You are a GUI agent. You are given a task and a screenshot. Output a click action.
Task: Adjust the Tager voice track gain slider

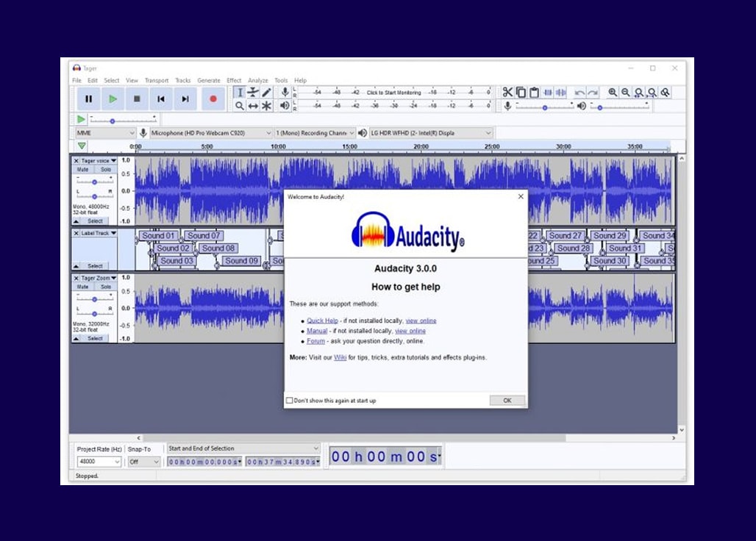(x=94, y=182)
